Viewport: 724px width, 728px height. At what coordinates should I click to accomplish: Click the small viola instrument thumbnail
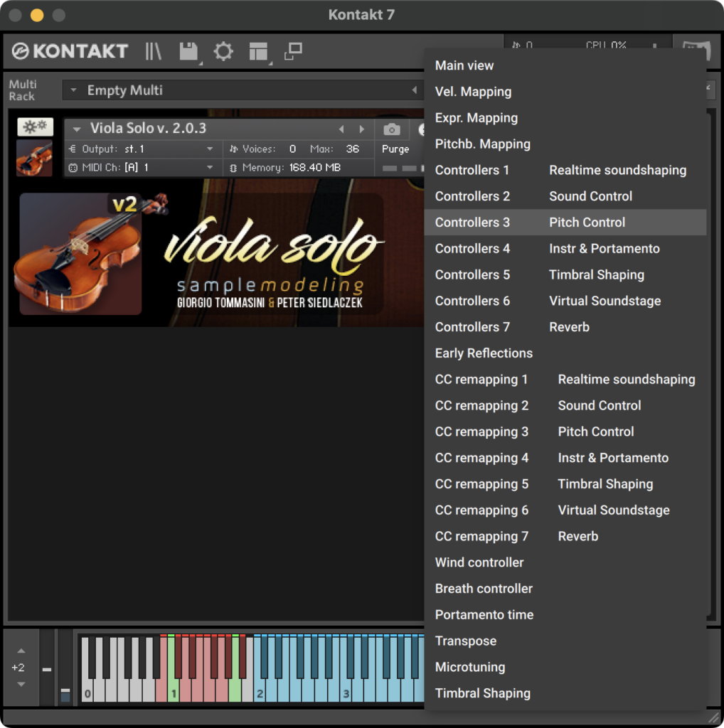34,158
